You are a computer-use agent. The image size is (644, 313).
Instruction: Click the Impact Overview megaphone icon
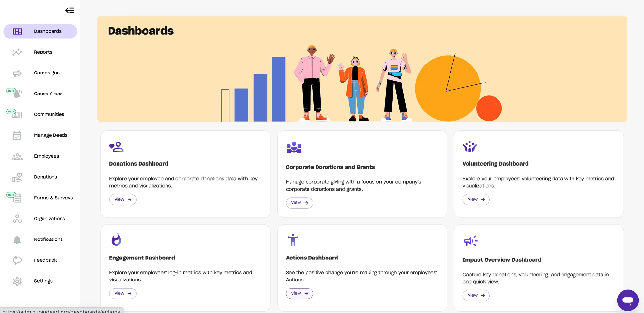pyautogui.click(x=470, y=241)
